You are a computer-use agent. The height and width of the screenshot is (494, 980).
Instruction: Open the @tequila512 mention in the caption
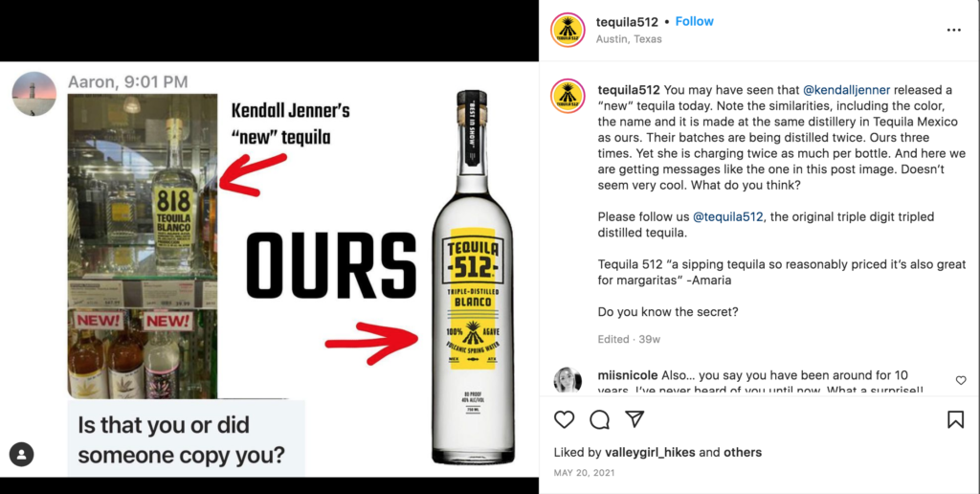click(727, 217)
